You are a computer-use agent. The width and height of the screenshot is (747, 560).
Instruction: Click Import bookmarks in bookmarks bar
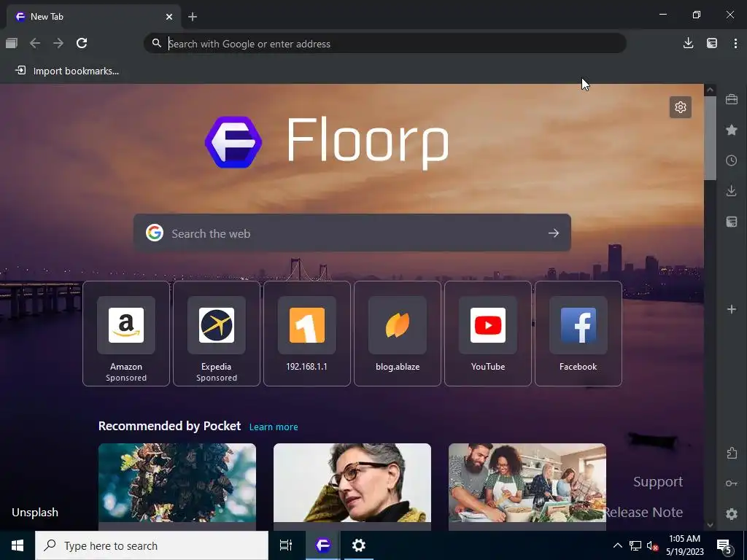click(x=67, y=71)
